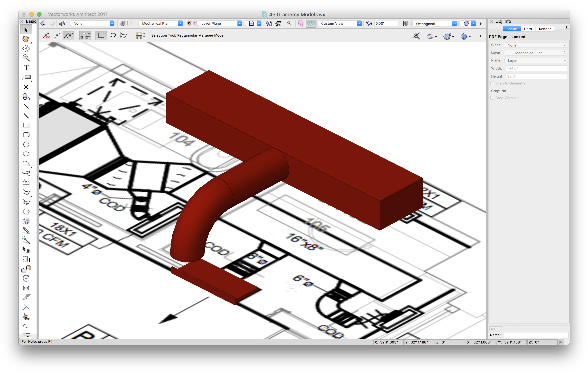Viewport: 588px width, 373px height.
Task: Select the Select Similar magic wand tool
Action: click(26, 240)
